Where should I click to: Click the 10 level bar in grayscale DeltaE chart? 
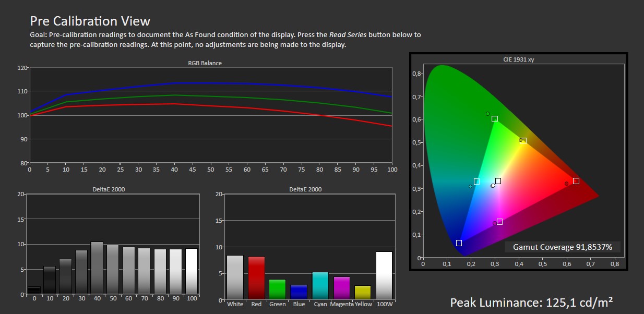tap(50, 280)
